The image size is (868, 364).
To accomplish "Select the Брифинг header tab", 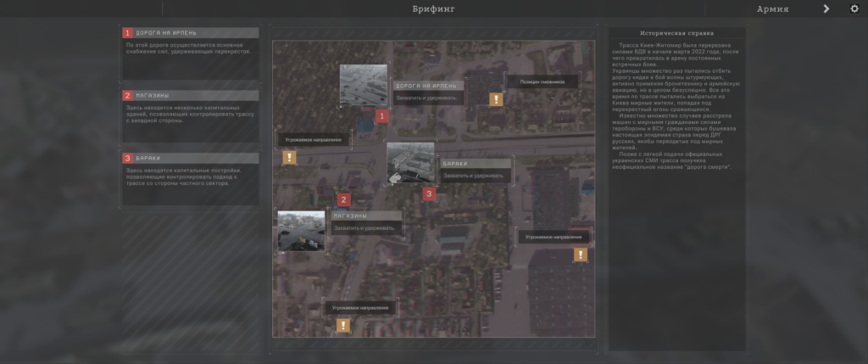I will point(433,9).
